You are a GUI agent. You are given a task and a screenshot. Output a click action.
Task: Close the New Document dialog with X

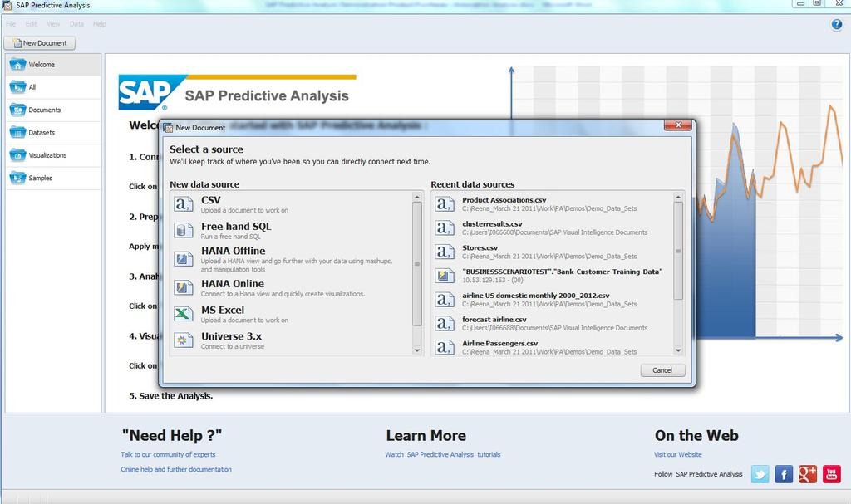[678, 125]
